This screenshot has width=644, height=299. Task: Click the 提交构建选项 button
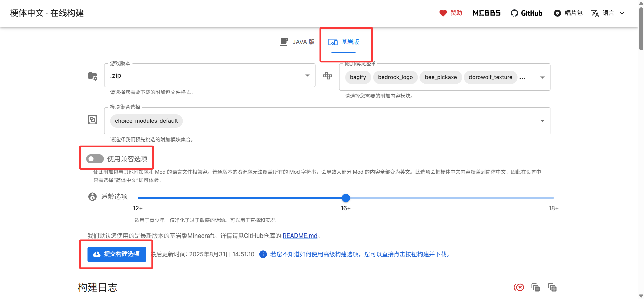116,254
